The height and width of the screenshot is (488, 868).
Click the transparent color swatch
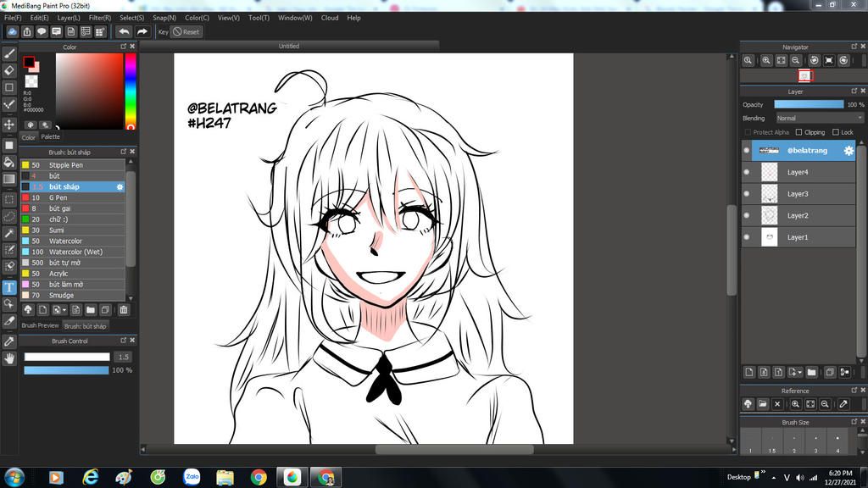click(x=31, y=81)
